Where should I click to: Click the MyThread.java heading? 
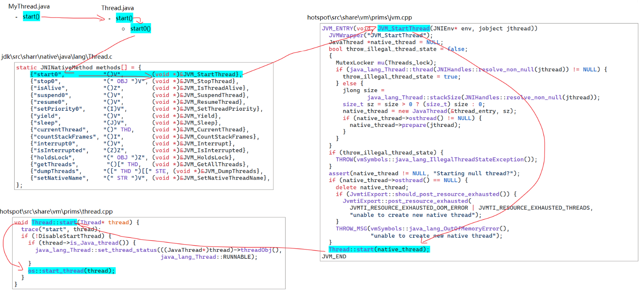(29, 6)
